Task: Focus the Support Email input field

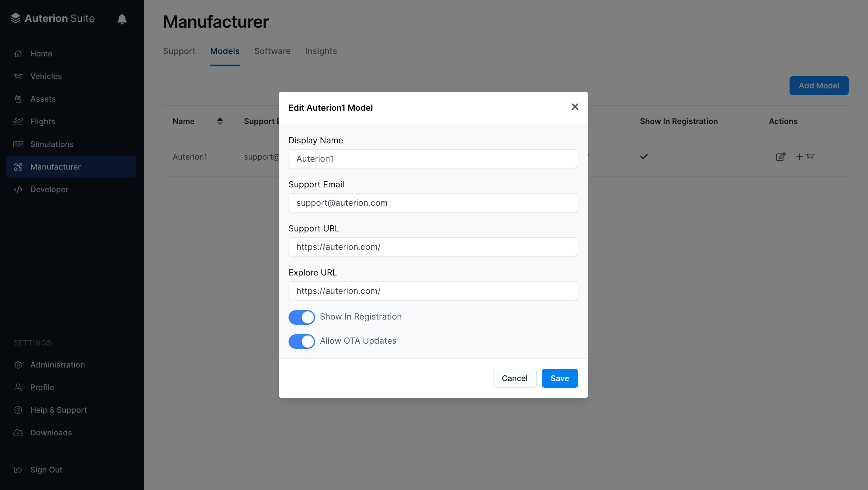Action: [x=433, y=203]
